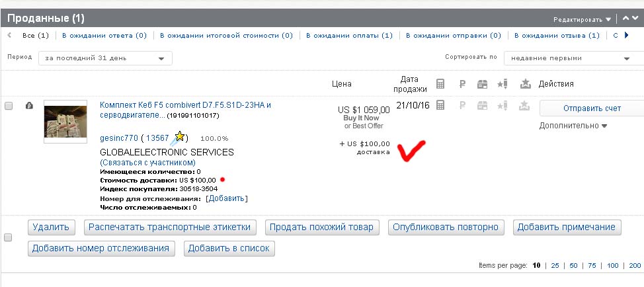
Task: Set items per page to 25
Action: 555,265
